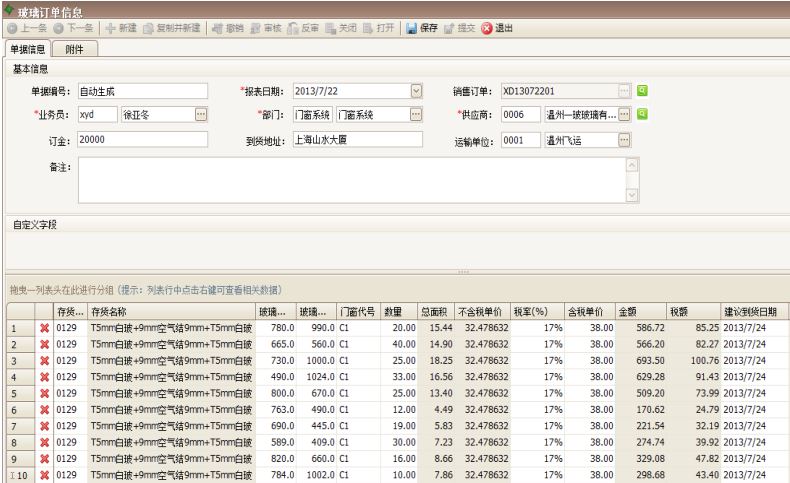
Task: Click the 新建 (New) toolbar button
Action: click(121, 28)
